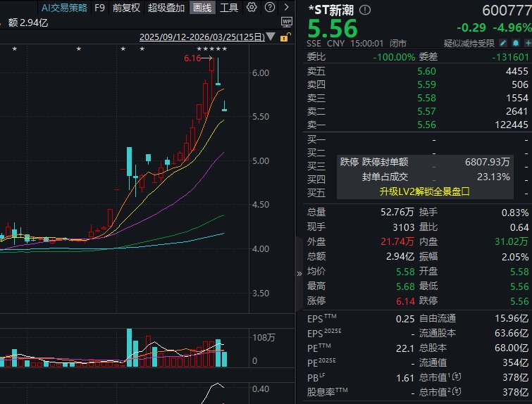Click the 6.16 high price marker
The height and width of the screenshot is (404, 532).
click(192, 58)
